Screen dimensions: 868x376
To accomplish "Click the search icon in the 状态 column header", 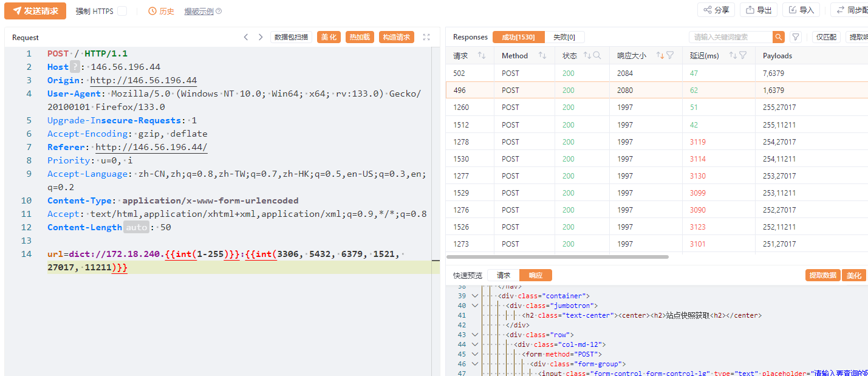I will point(597,55).
